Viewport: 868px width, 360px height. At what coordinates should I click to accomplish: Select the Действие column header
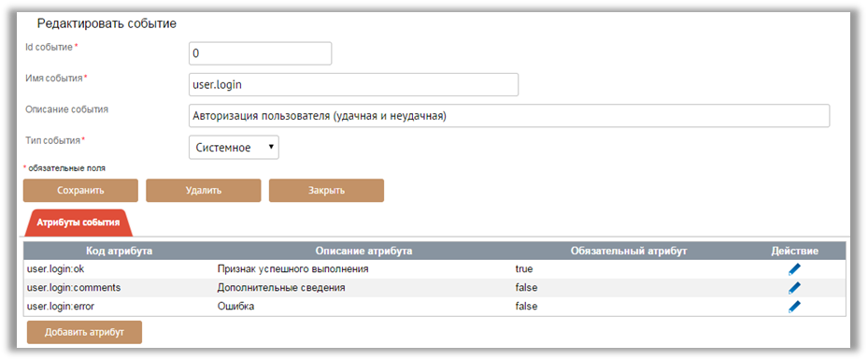coord(795,251)
